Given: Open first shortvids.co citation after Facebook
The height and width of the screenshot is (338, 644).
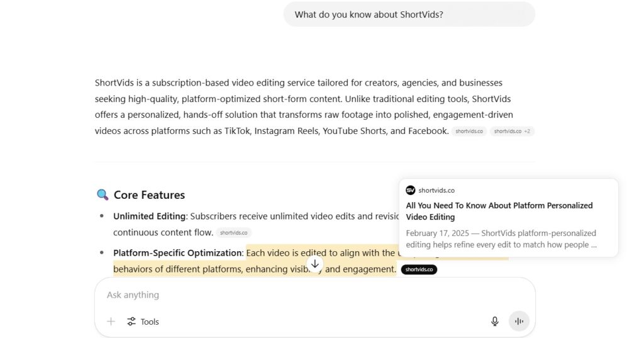Looking at the screenshot, I should [469, 131].
